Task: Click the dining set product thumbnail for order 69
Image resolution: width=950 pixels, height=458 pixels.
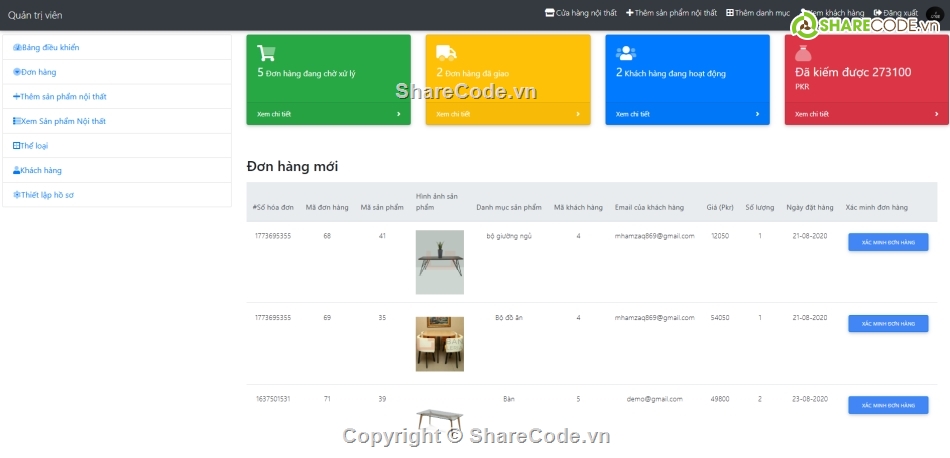Action: pyautogui.click(x=440, y=344)
